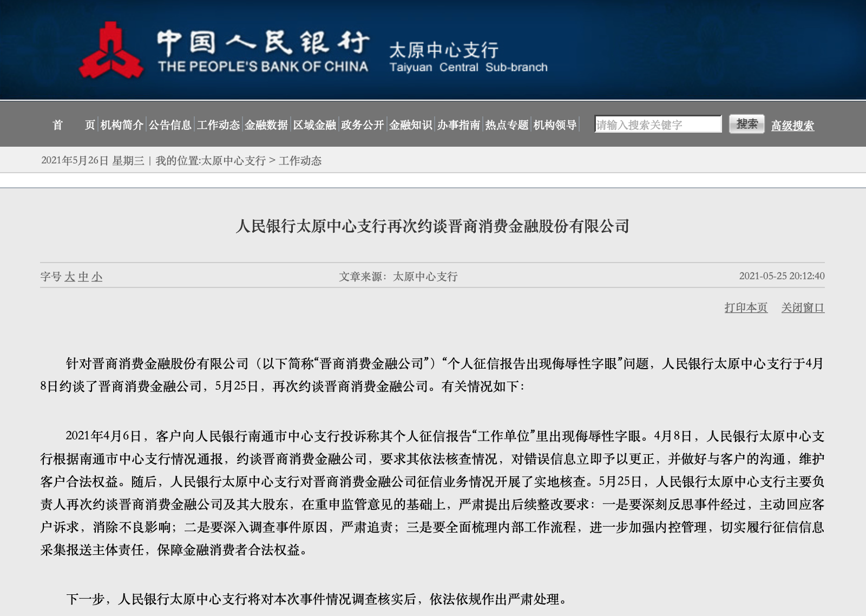Click the publish timestamp 2021-05-25 20:12:40
This screenshot has width=866, height=616.
pos(782,276)
